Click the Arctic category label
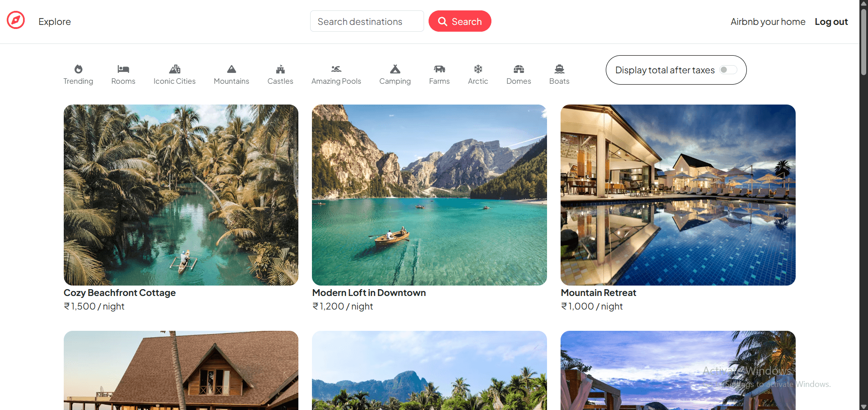The height and width of the screenshot is (410, 868). tap(478, 81)
